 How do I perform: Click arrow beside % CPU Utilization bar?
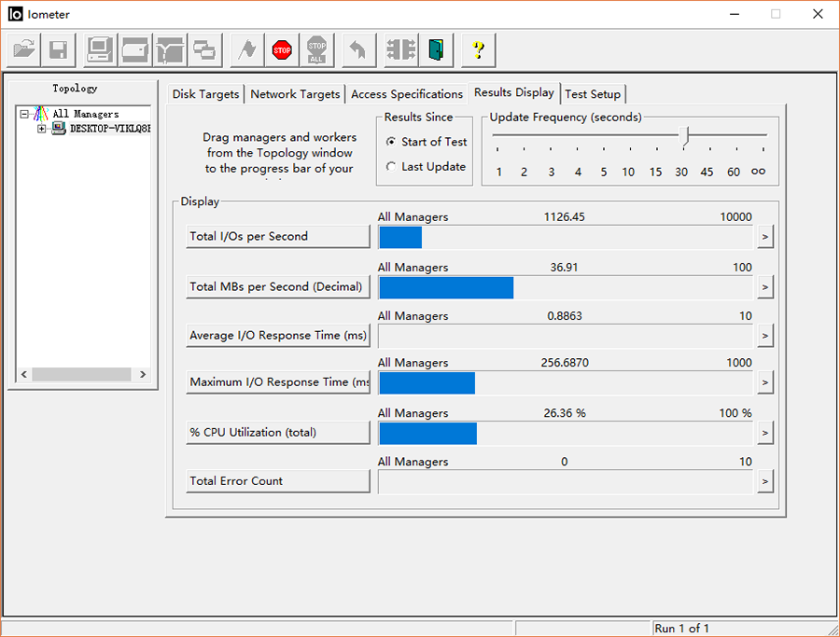[765, 433]
